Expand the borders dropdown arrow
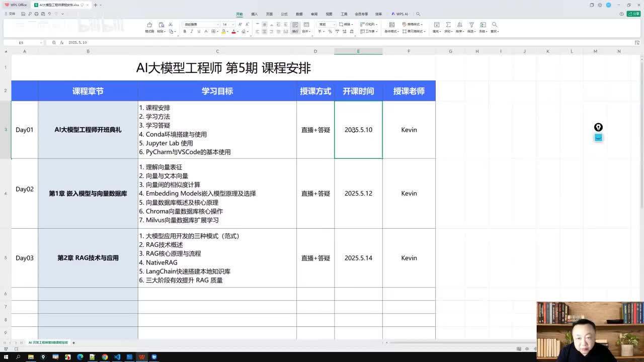The width and height of the screenshot is (644, 362). click(x=217, y=31)
